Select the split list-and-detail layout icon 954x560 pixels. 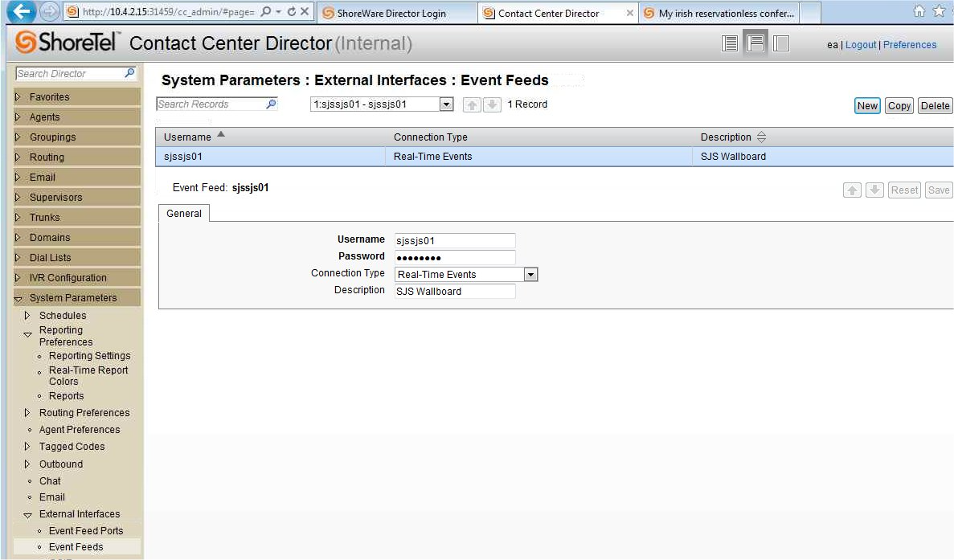[755, 44]
